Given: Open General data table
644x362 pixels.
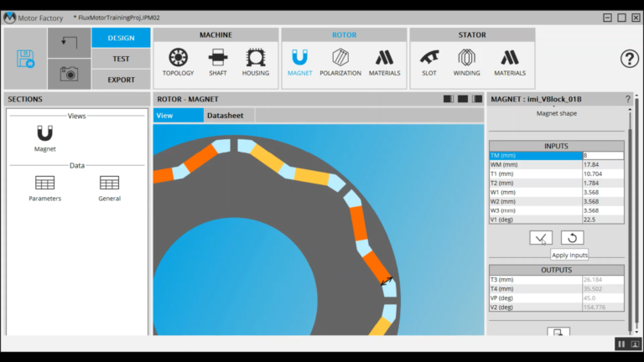Looking at the screenshot, I should 109,189.
